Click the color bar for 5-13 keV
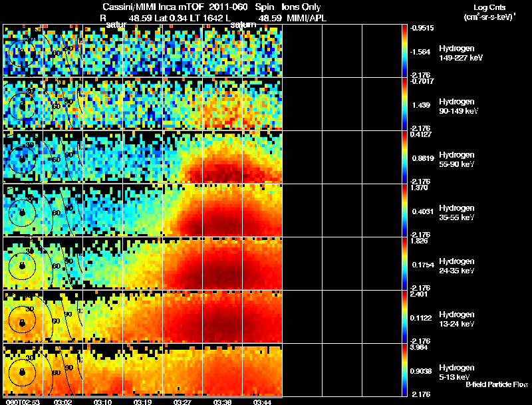 (x=404, y=370)
